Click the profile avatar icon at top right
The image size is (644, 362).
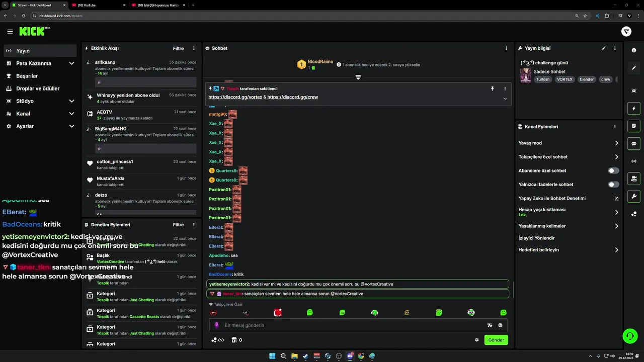click(x=626, y=32)
